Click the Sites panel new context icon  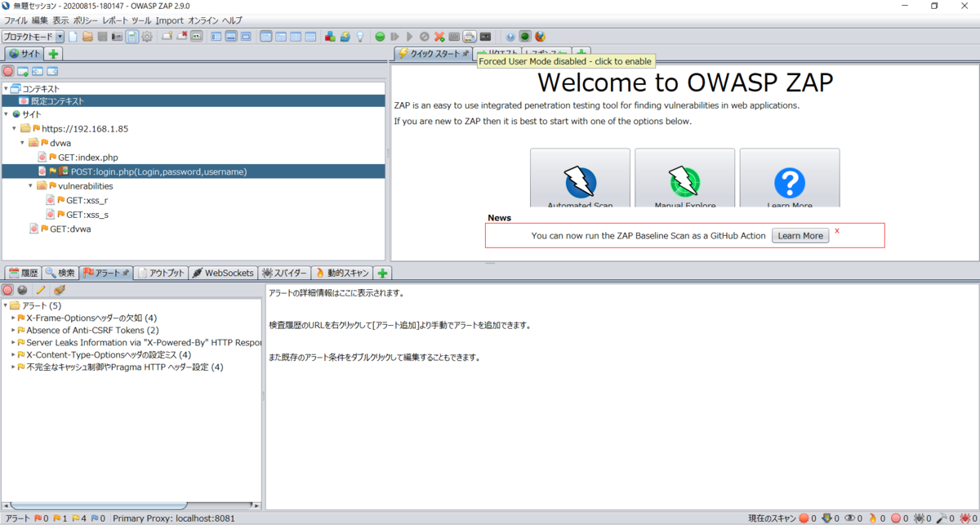click(23, 72)
